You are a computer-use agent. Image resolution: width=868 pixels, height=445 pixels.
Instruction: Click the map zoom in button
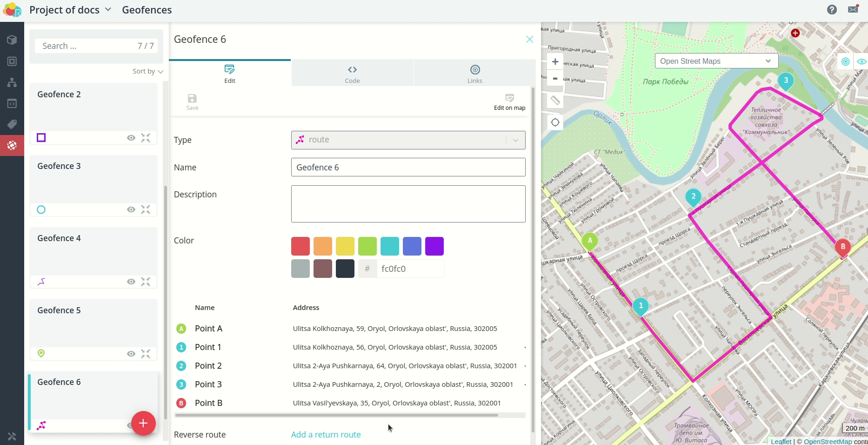pyautogui.click(x=555, y=61)
